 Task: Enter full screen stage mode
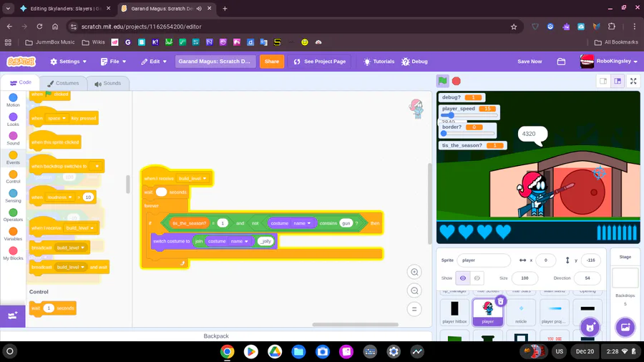633,82
